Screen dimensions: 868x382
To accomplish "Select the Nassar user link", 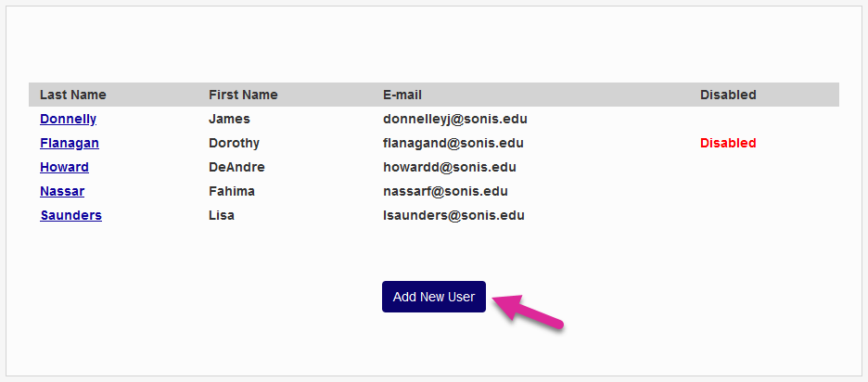I will tap(62, 191).
